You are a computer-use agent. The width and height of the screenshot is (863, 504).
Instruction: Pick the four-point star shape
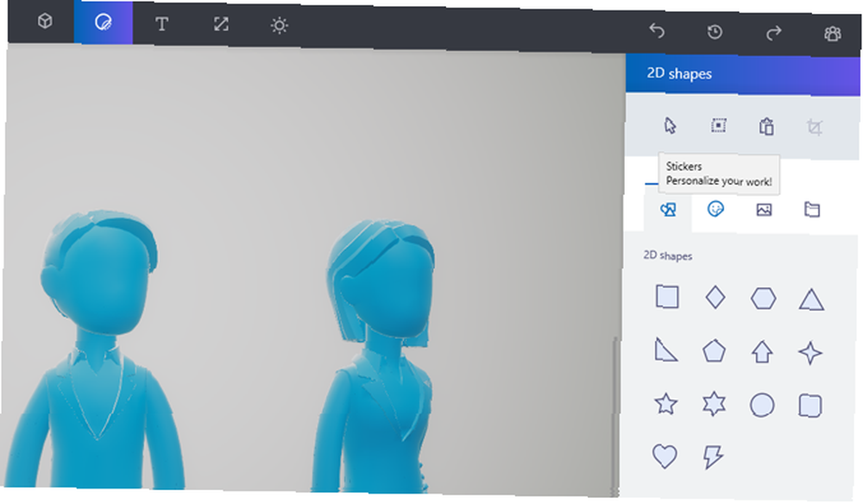pos(810,353)
